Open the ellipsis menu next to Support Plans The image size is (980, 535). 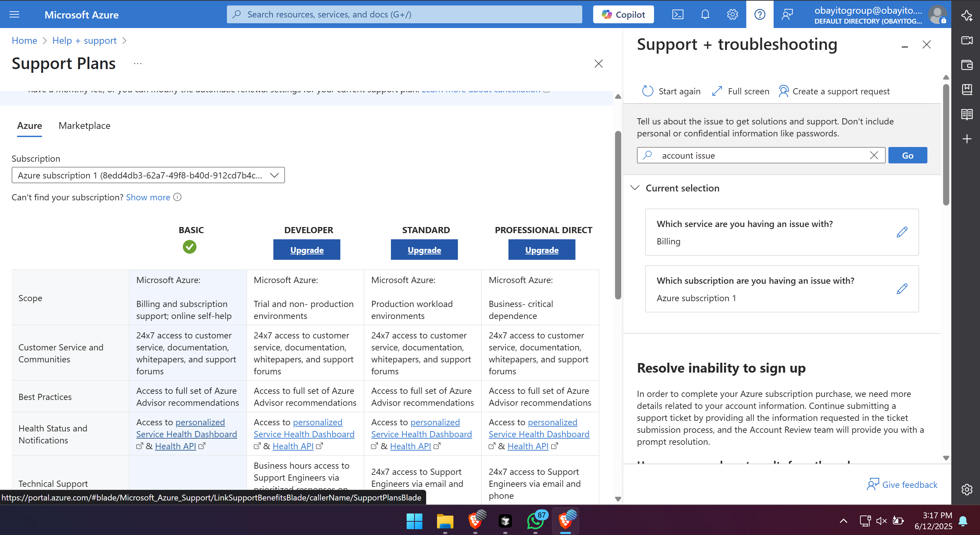click(138, 63)
